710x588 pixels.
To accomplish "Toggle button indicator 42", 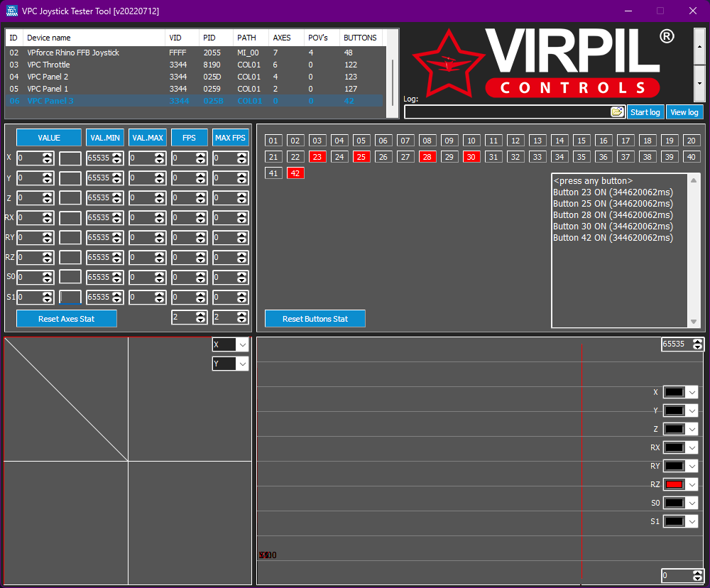I will [295, 173].
